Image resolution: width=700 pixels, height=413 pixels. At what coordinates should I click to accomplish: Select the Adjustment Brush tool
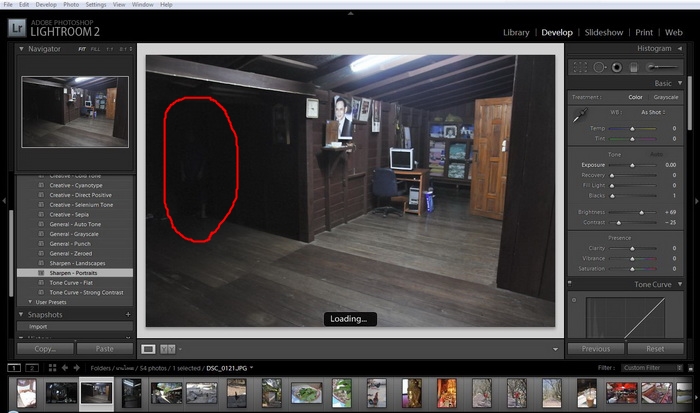663,67
